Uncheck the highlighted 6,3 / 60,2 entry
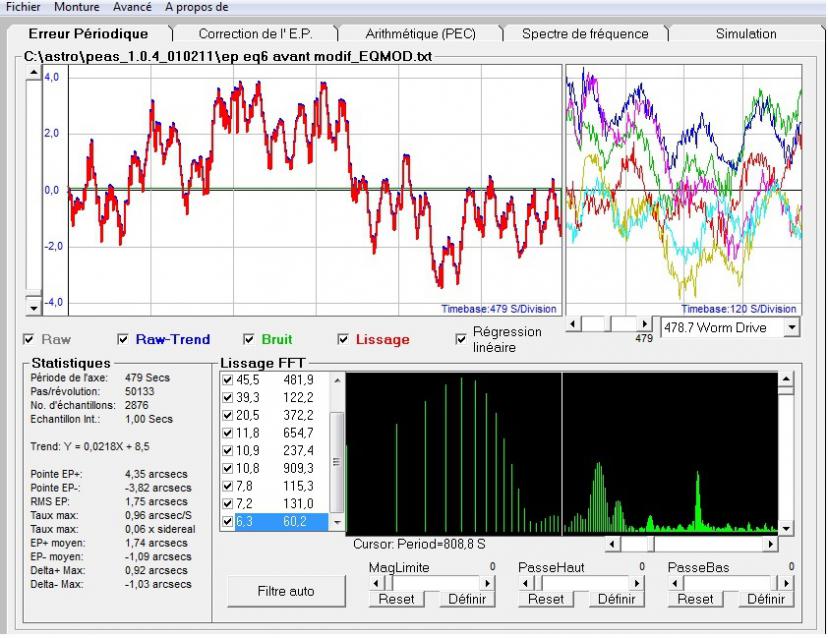This screenshot has height=638, width=828. click(228, 521)
